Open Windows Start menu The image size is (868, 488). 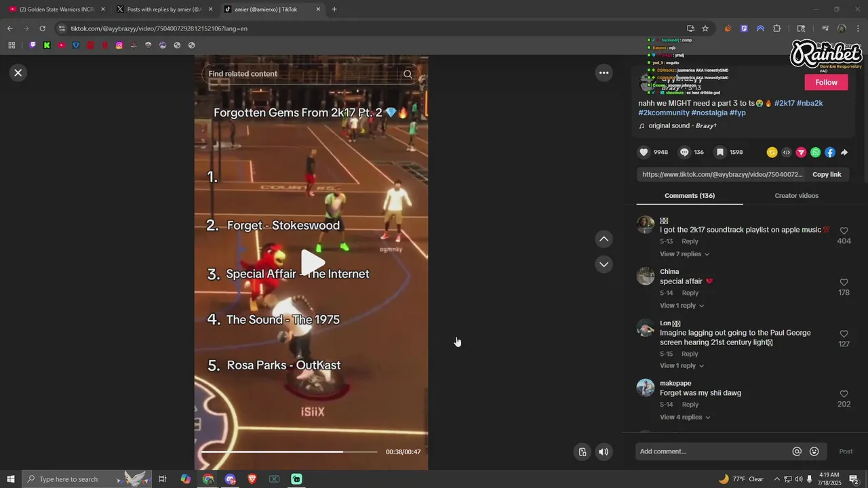[10, 479]
